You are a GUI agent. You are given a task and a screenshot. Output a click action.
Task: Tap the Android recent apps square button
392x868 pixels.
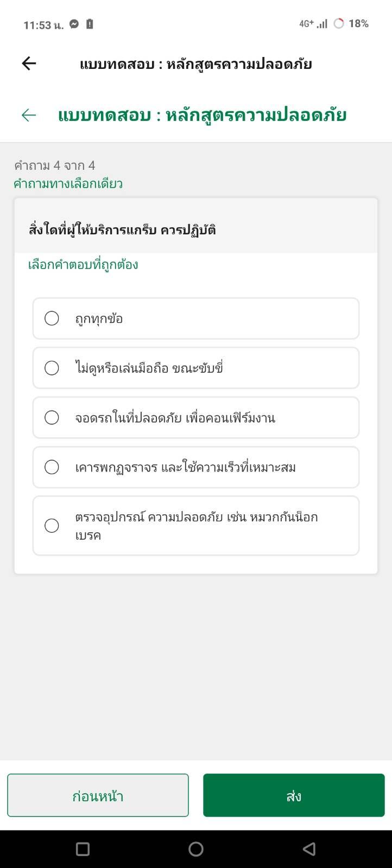83,849
